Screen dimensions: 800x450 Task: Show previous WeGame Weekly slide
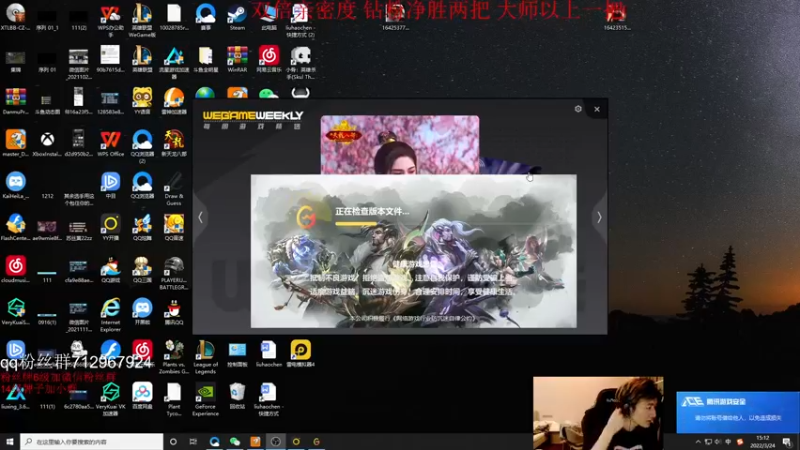[201, 217]
